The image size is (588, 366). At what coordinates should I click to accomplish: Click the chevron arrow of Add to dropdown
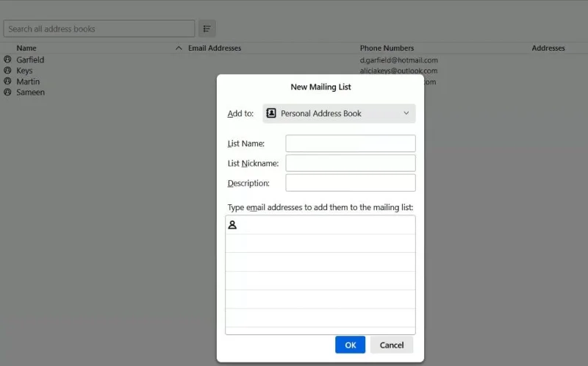coord(406,113)
